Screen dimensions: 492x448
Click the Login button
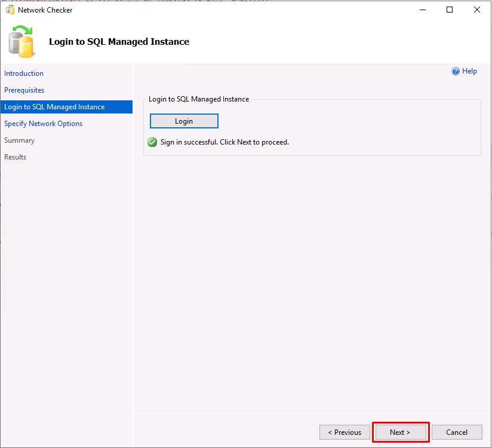pos(184,121)
